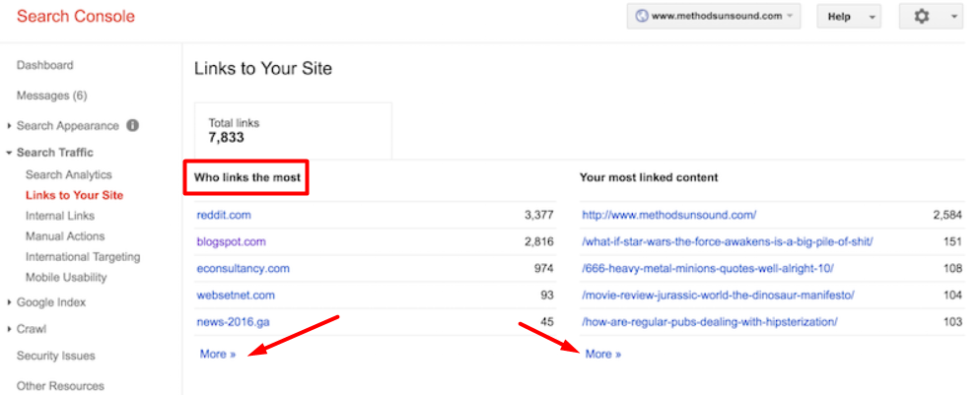Open Internal Links in the sidebar

[x=60, y=216]
